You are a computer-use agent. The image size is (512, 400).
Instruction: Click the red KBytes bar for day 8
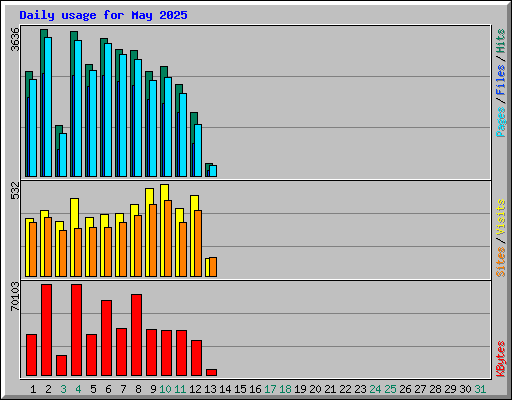pos(136,335)
